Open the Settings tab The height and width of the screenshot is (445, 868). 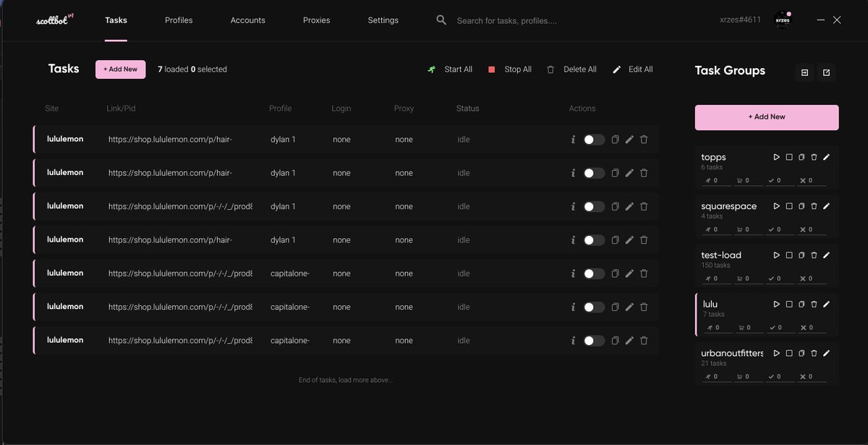(383, 20)
